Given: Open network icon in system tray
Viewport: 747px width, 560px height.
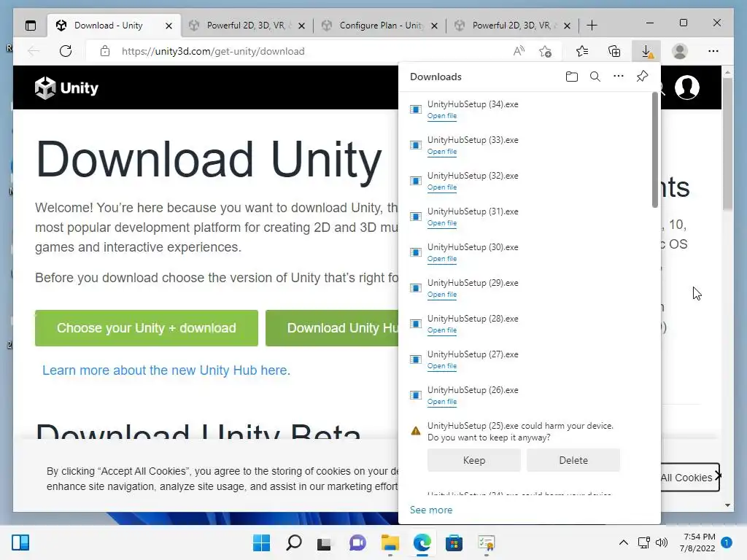Looking at the screenshot, I should 643,542.
